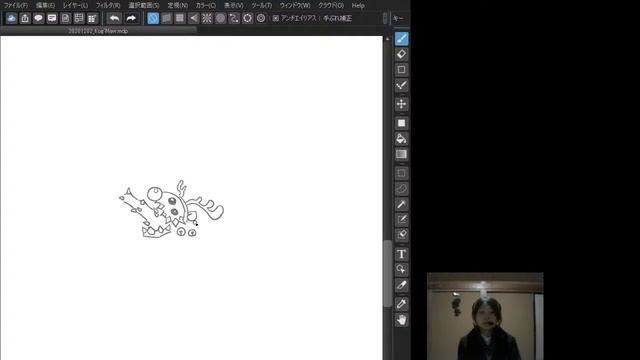Image resolution: width=640 pixels, height=360 pixels.
Task: Enable circle snap
Action: click(220, 18)
